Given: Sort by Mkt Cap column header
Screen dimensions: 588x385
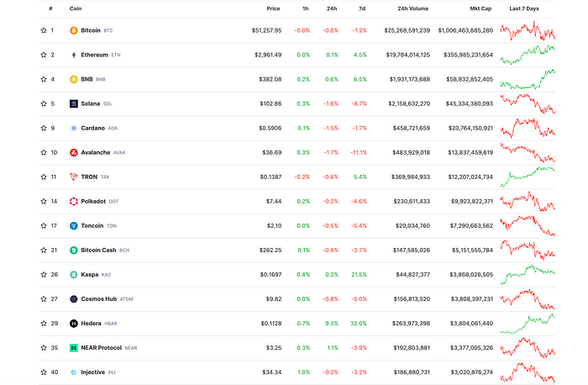Looking at the screenshot, I should (x=480, y=8).
